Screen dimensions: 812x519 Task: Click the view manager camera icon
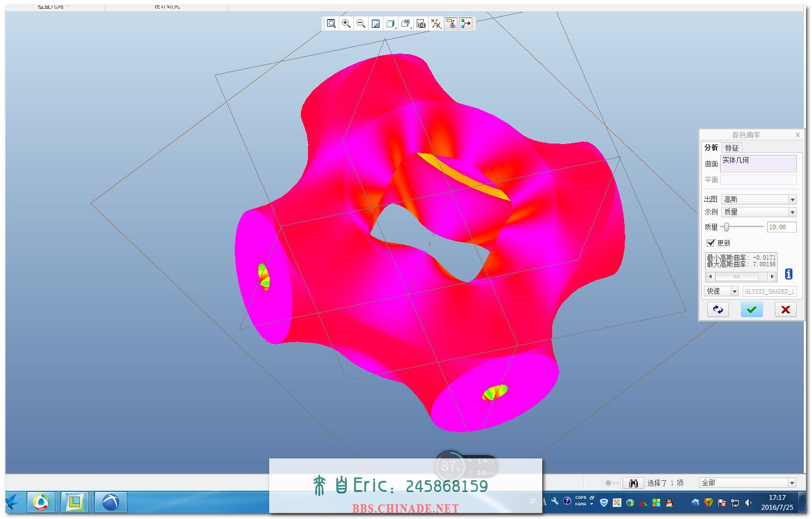pos(421,23)
